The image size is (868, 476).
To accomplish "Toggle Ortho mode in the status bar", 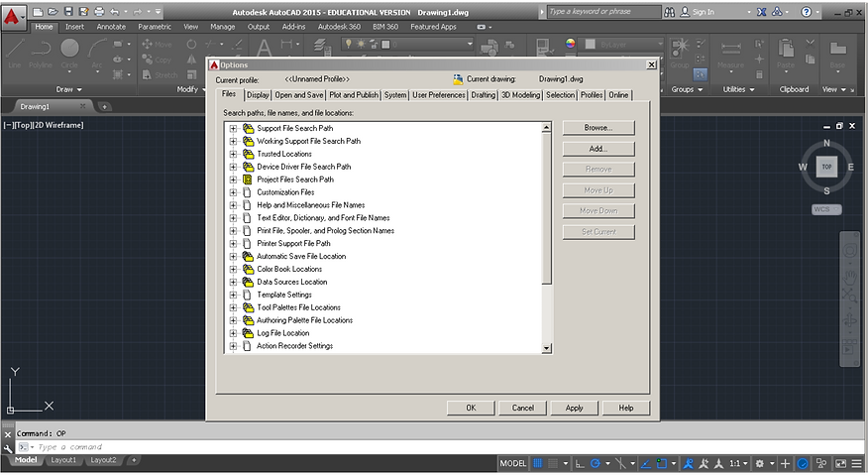I will tap(580, 463).
